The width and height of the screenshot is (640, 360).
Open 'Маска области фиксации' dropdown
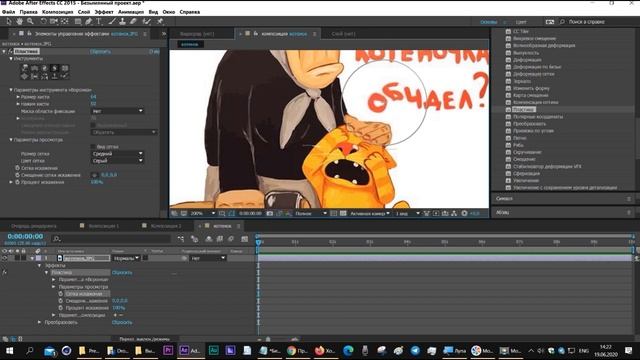(x=117, y=111)
